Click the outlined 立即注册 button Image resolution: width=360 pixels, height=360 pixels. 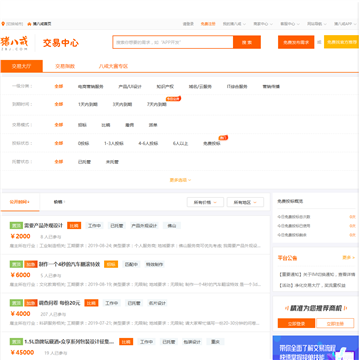[x=335, y=323]
